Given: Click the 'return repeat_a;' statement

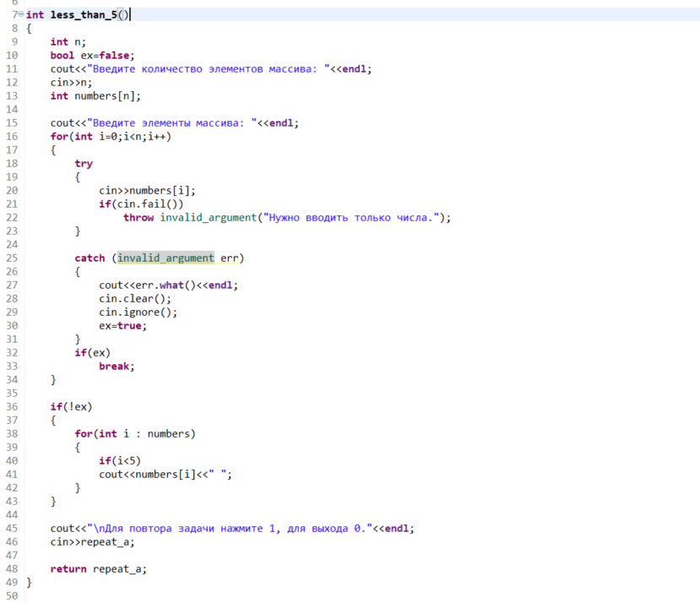Looking at the screenshot, I should point(98,569).
